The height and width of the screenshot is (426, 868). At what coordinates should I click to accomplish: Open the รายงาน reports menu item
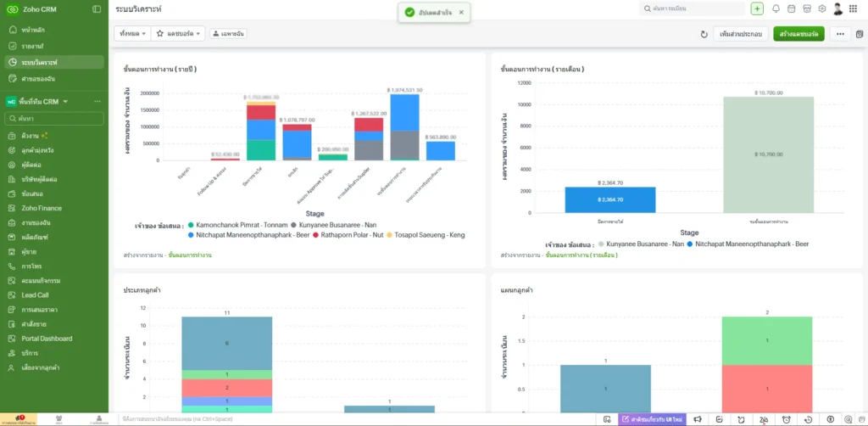point(54,46)
